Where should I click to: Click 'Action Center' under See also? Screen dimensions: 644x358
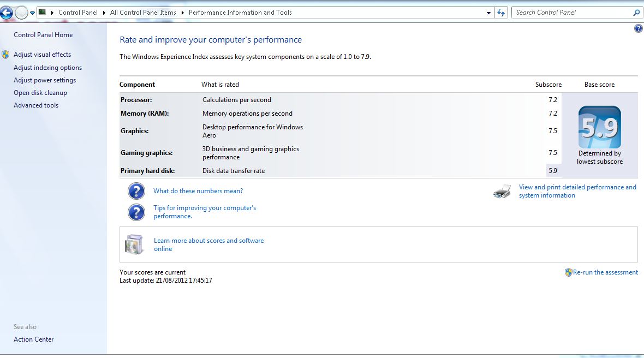pyautogui.click(x=34, y=339)
